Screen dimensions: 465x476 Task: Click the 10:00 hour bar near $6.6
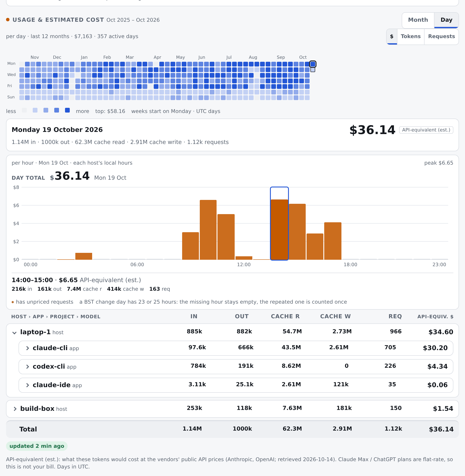pyautogui.click(x=208, y=230)
